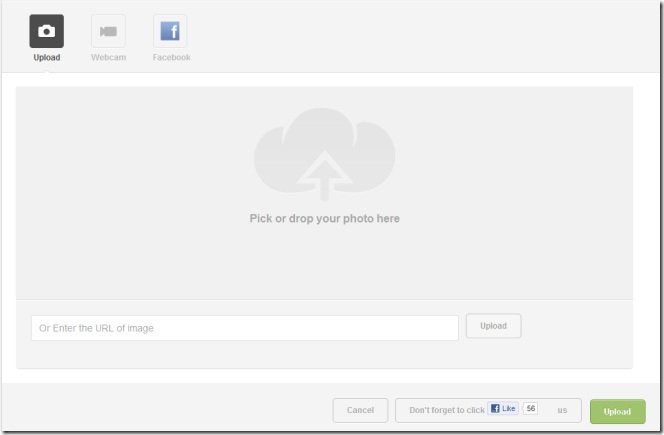The height and width of the screenshot is (435, 664).
Task: Click the green Upload button
Action: click(x=617, y=411)
